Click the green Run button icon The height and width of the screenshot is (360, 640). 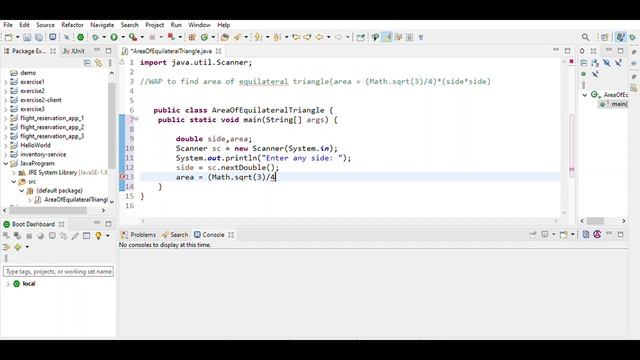click(x=114, y=37)
